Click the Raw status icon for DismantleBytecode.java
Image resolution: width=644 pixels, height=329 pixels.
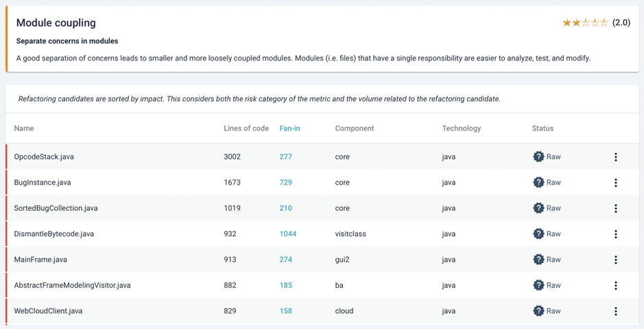pos(538,234)
